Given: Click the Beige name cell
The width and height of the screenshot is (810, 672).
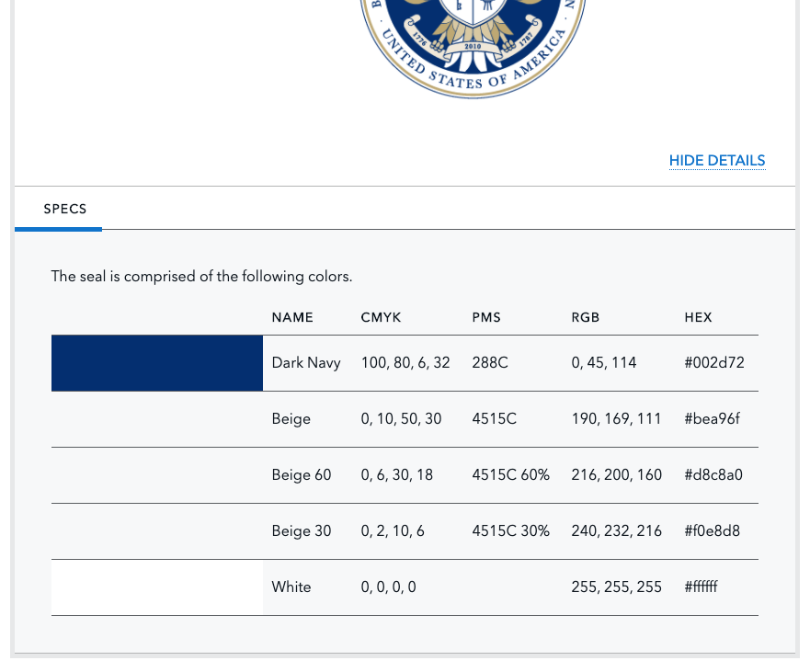Looking at the screenshot, I should 291,419.
